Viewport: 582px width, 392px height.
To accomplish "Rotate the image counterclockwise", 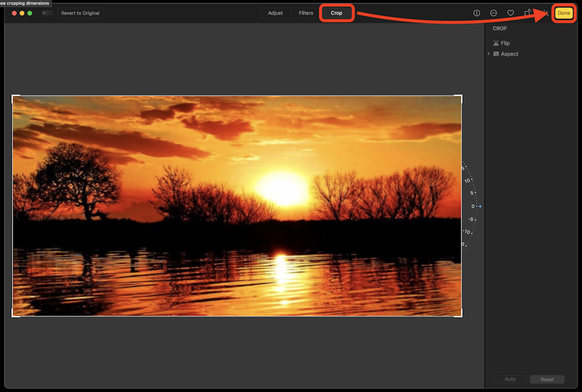I will [527, 12].
